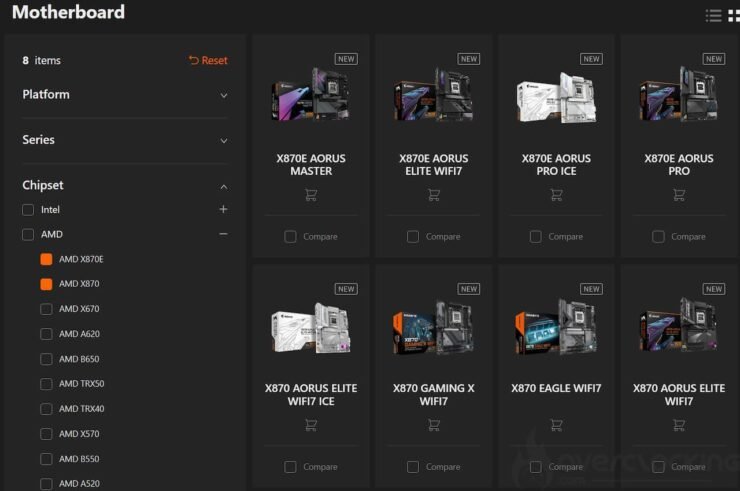The image size is (740, 491).
Task: Expand the Platform filter section
Action: [x=125, y=94]
